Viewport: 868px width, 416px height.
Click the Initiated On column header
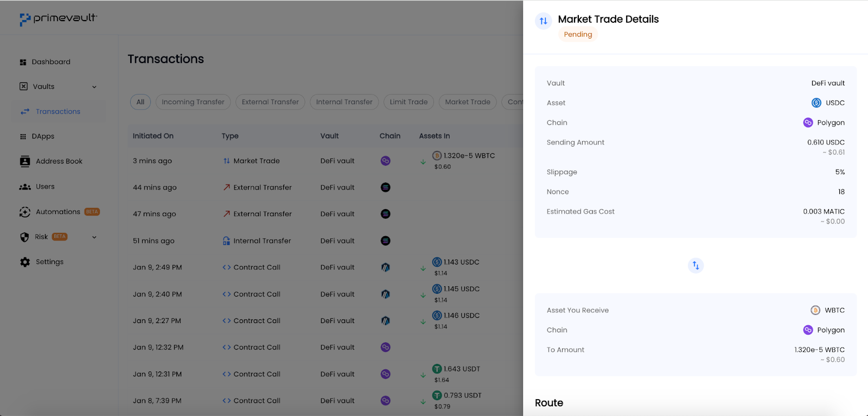point(153,136)
